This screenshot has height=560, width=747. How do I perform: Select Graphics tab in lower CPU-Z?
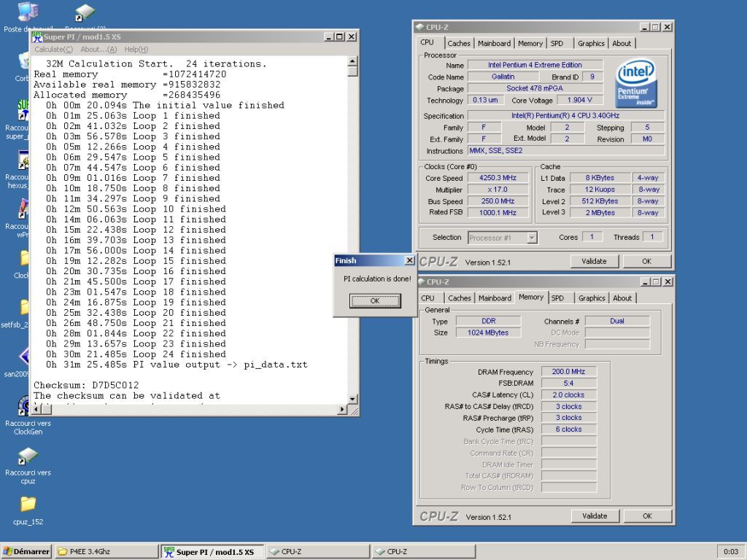tap(592, 298)
